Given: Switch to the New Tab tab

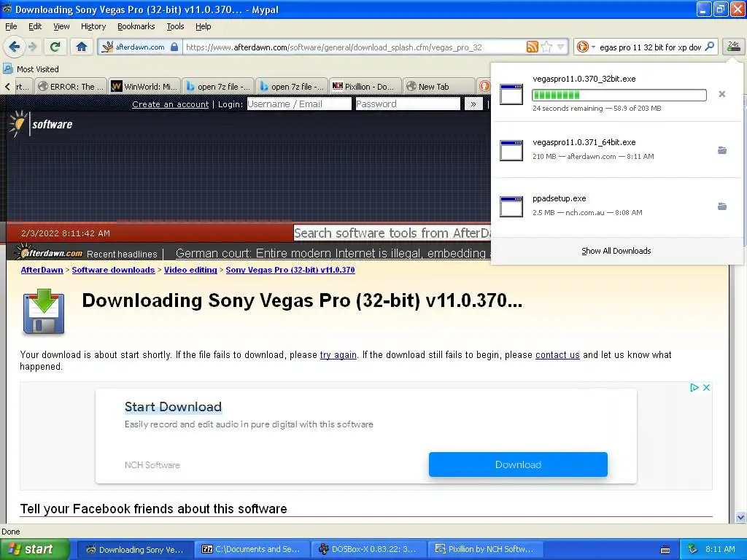Looking at the screenshot, I should tap(438, 87).
